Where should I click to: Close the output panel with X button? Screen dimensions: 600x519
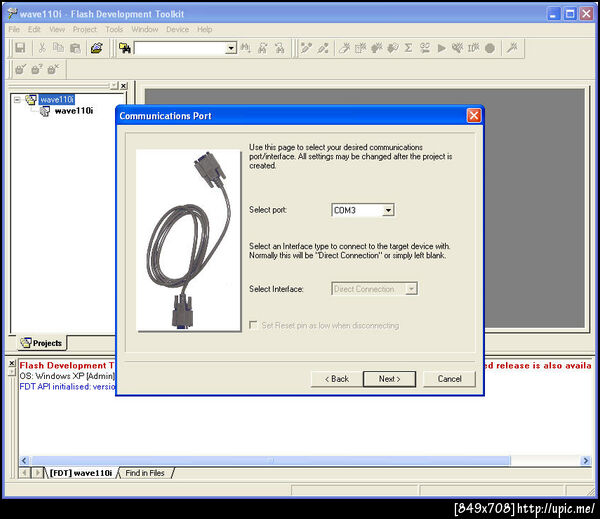coord(12,363)
